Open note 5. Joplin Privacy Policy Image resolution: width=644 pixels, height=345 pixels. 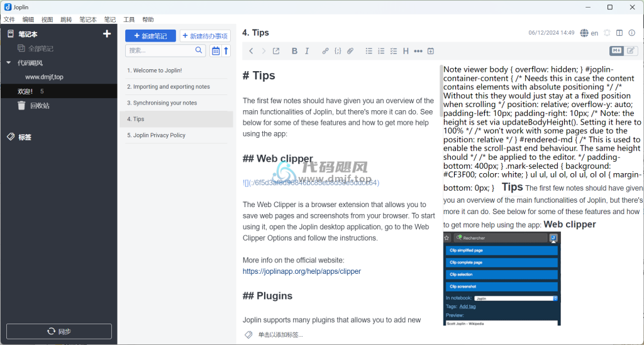(x=176, y=135)
